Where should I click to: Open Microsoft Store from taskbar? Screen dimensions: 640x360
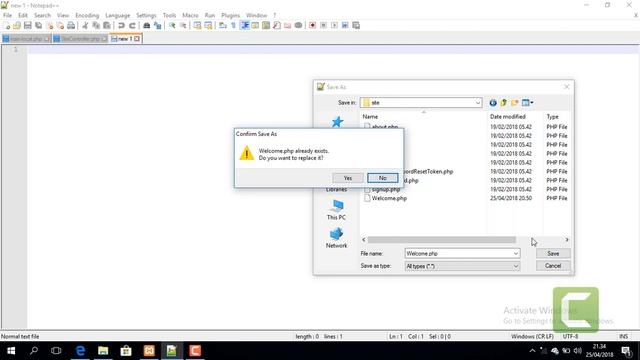pyautogui.click(x=126, y=351)
